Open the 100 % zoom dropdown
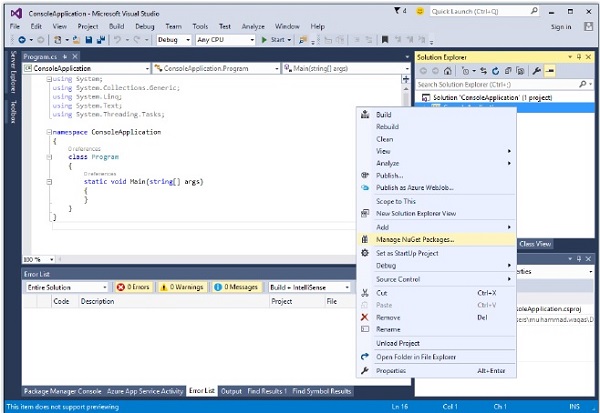600x413 pixels. [38, 260]
